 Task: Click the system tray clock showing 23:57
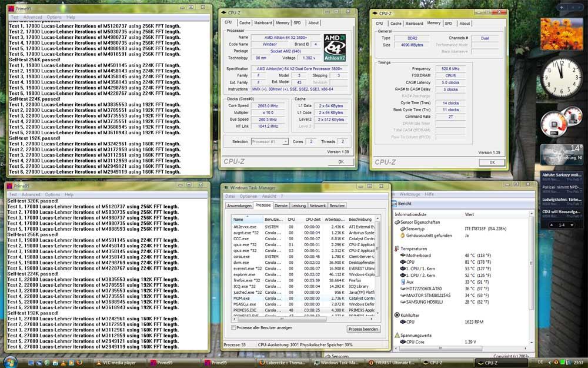tap(578, 363)
